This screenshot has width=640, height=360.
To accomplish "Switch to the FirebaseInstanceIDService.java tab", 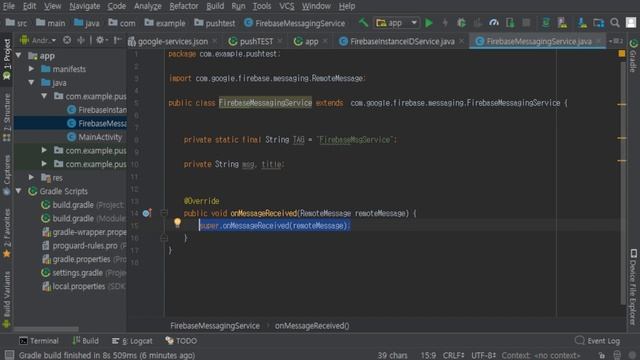I will click(x=402, y=41).
